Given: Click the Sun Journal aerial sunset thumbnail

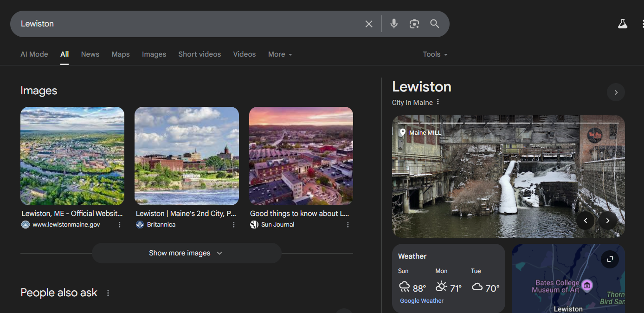Looking at the screenshot, I should (x=301, y=156).
